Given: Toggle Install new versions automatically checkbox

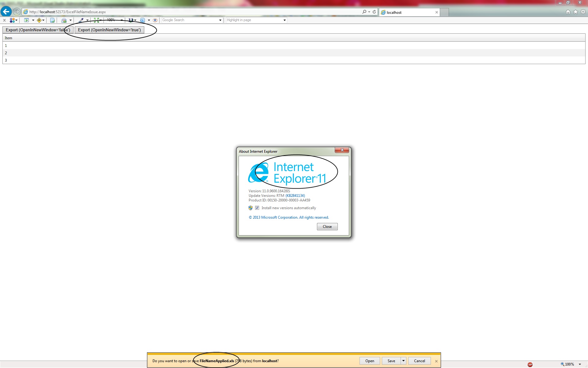Looking at the screenshot, I should pyautogui.click(x=257, y=208).
